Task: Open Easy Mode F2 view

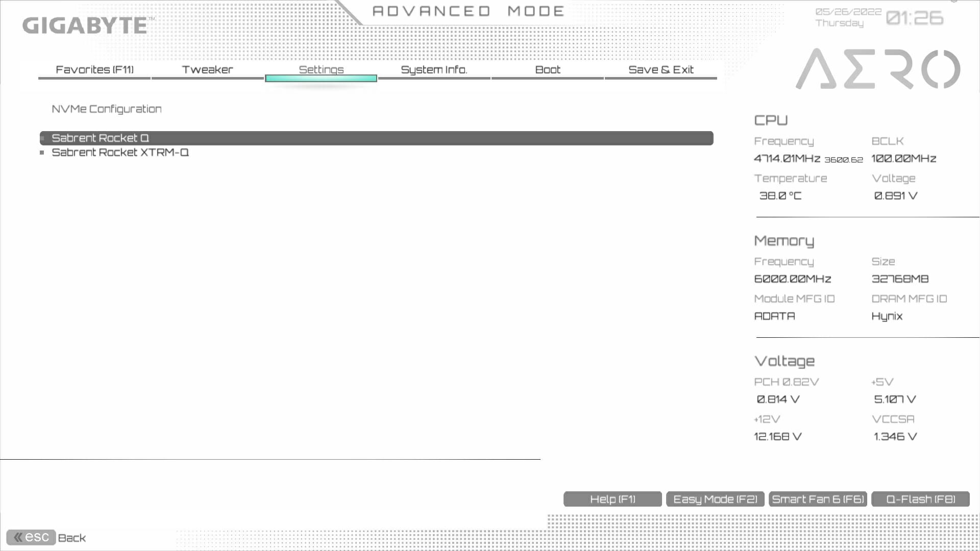Action: click(x=715, y=498)
